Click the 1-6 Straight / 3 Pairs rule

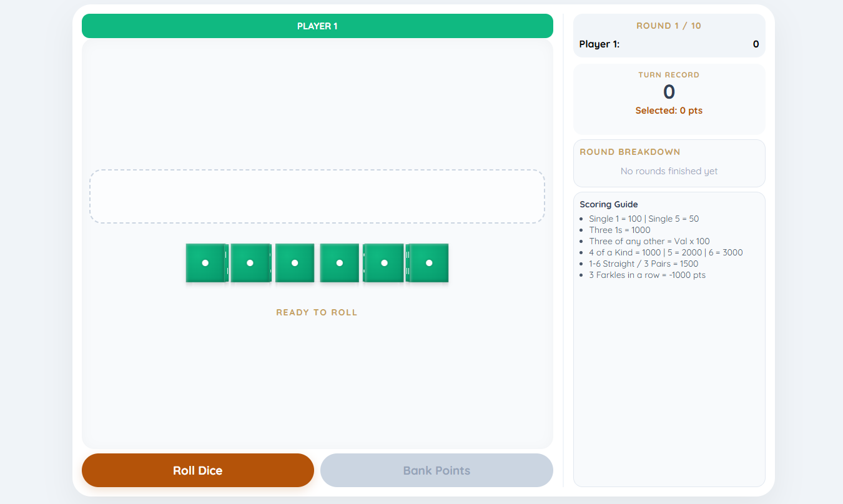pos(644,264)
